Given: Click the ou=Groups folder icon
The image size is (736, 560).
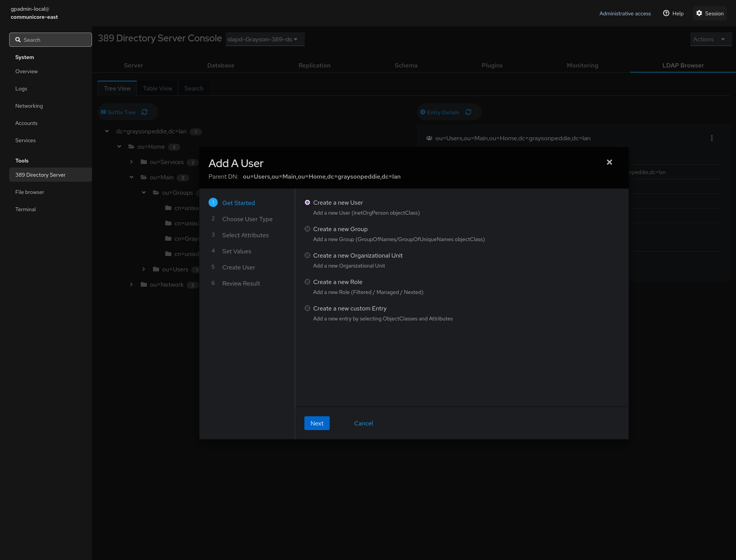Looking at the screenshot, I should click(x=156, y=192).
